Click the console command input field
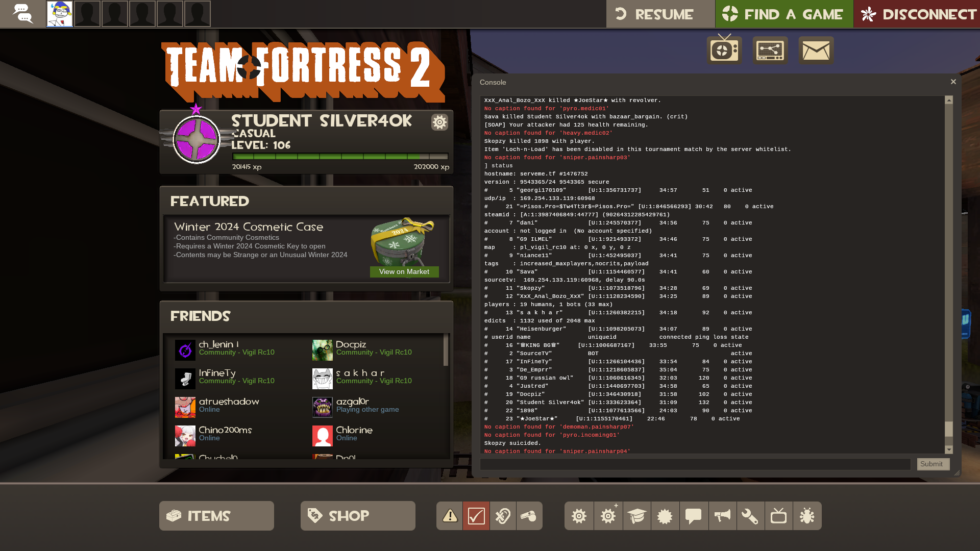Screen dimensions: 980x551 695,464
